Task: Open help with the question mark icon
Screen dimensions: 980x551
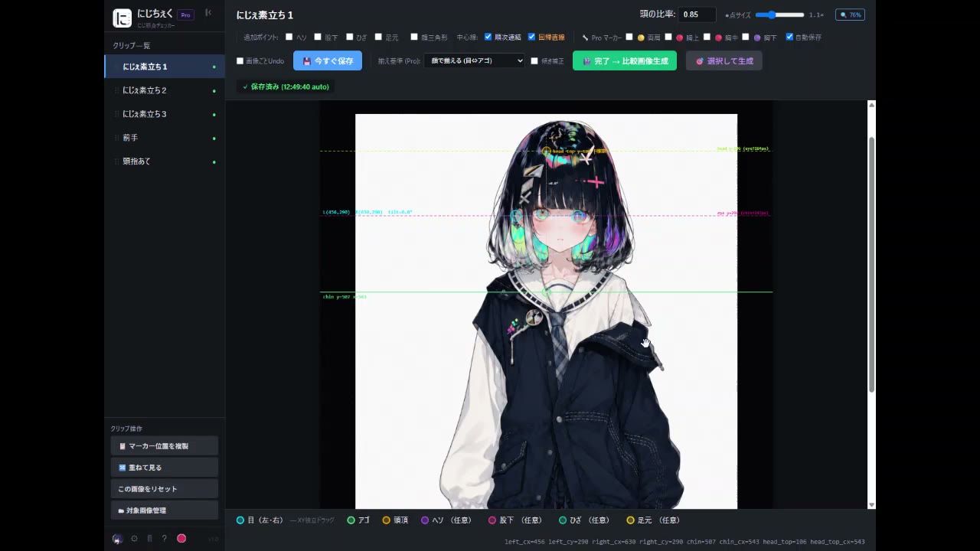Action: [164, 539]
